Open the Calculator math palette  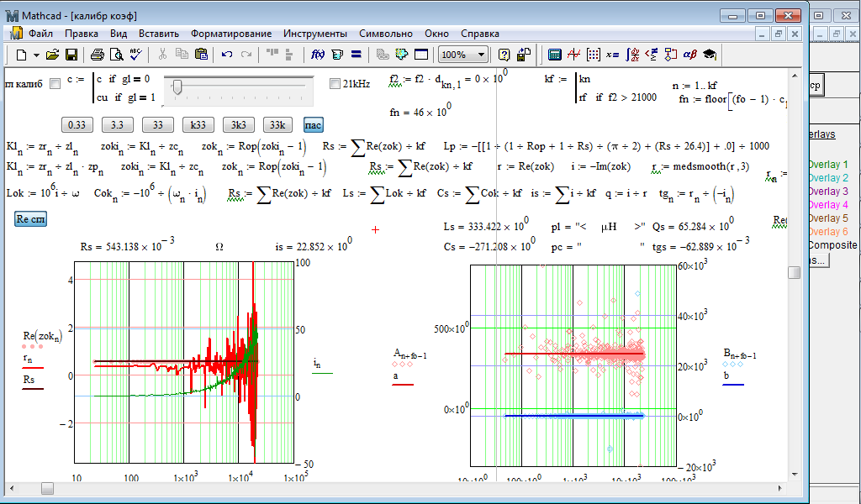click(554, 55)
